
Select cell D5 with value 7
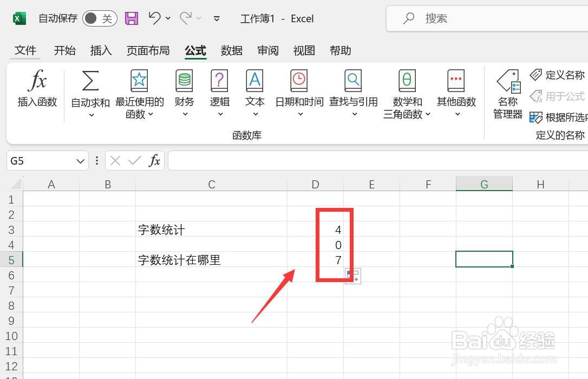315,260
